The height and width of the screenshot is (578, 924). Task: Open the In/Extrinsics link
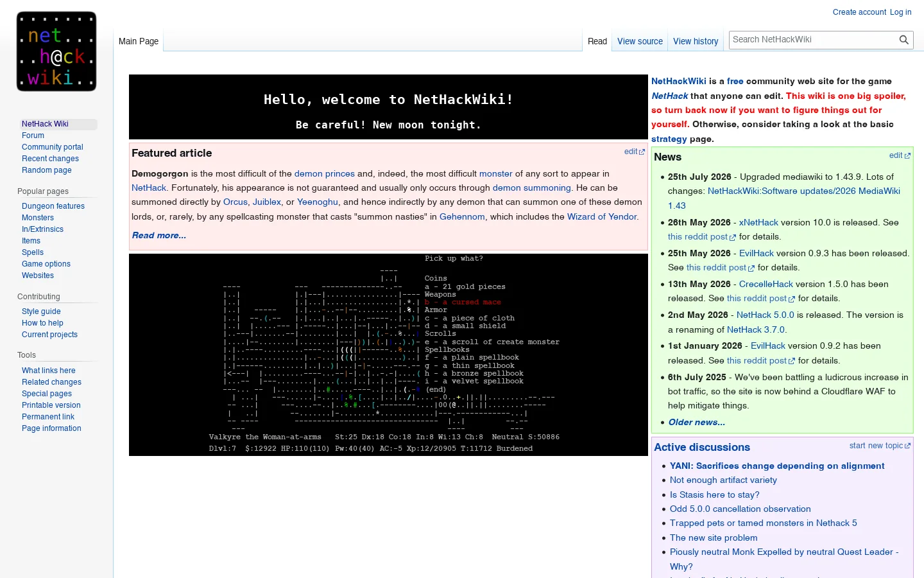click(x=42, y=229)
